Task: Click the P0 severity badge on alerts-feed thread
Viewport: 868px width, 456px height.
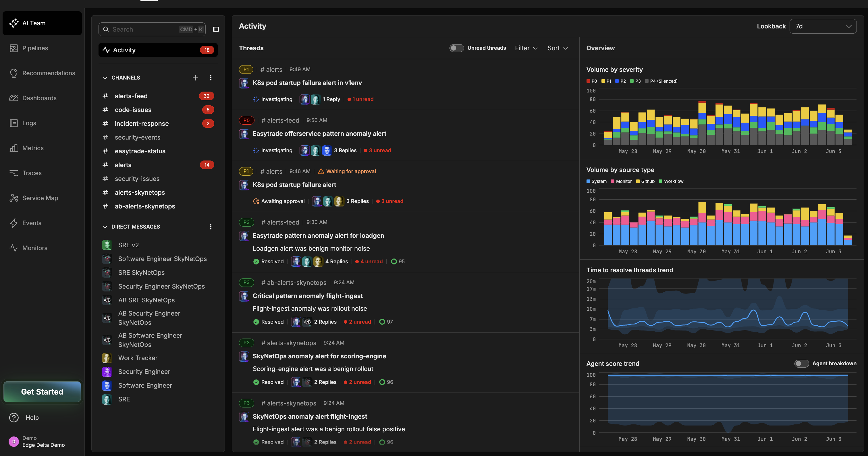Action: [246, 120]
